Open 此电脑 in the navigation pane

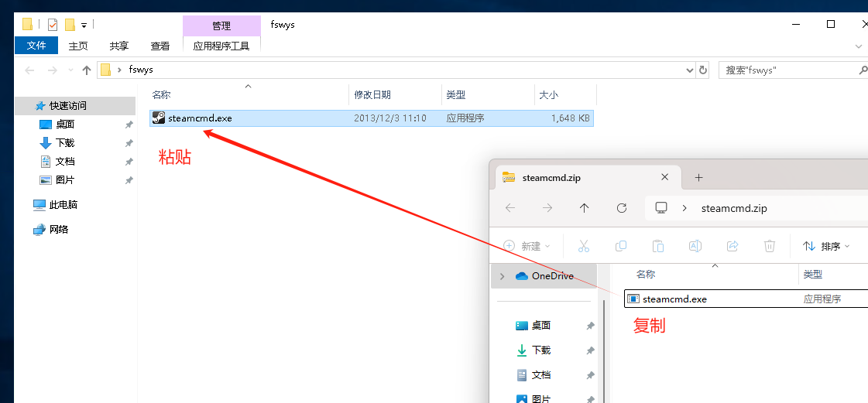tap(63, 205)
